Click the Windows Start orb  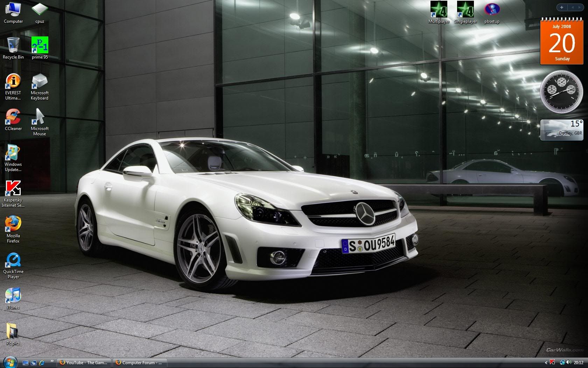pyautogui.click(x=10, y=362)
